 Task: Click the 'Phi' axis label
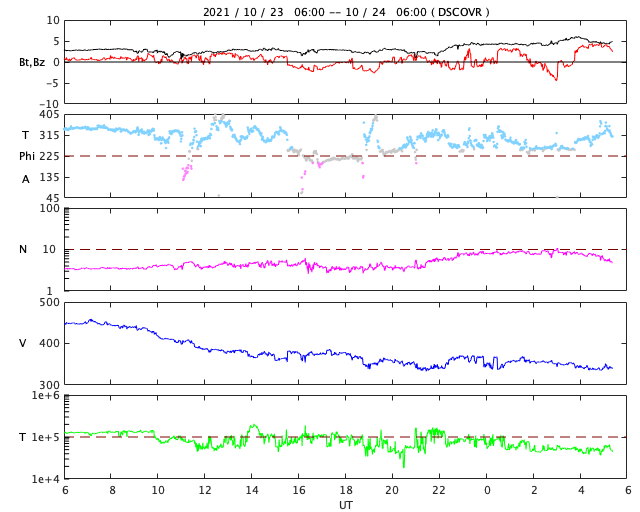[27, 156]
